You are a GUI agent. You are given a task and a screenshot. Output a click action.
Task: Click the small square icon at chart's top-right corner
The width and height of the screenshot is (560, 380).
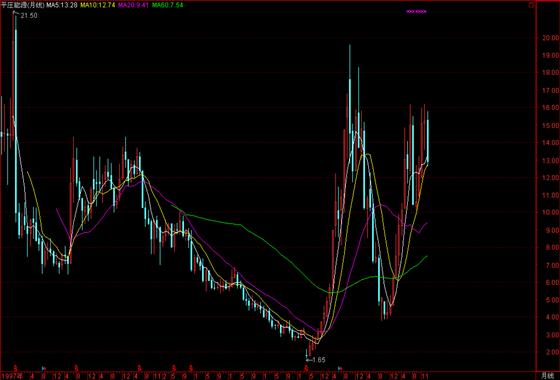(x=531, y=5)
